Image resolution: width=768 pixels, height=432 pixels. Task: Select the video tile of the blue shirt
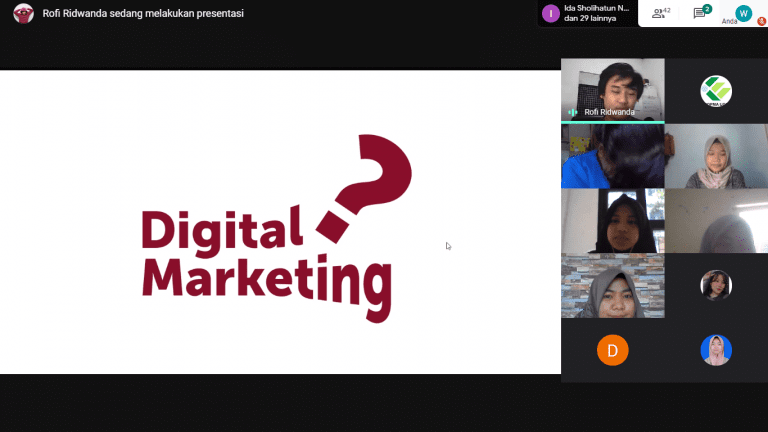coord(613,156)
